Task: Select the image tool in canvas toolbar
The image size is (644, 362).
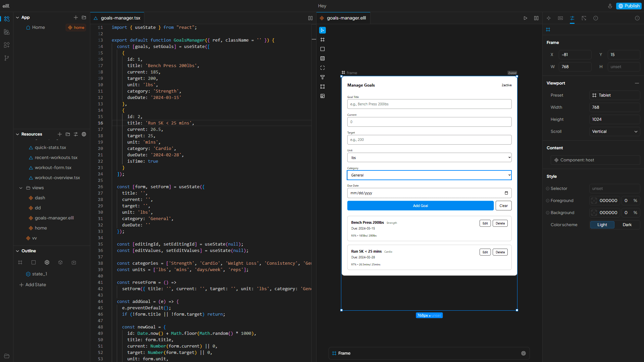Action: tap(323, 96)
